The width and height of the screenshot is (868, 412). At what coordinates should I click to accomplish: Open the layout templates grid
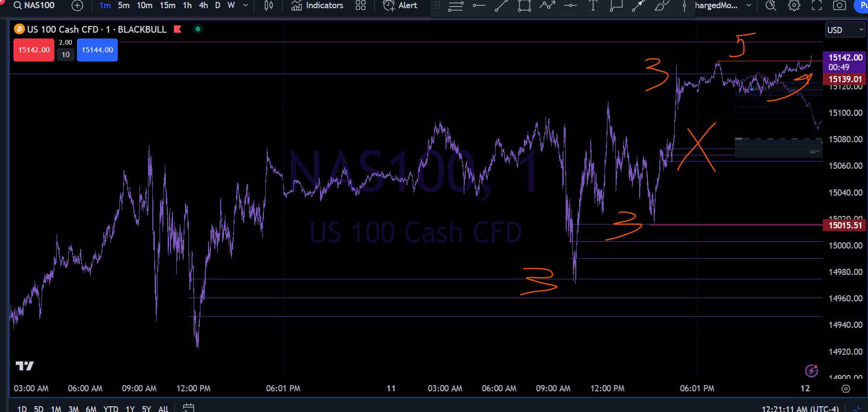[360, 6]
